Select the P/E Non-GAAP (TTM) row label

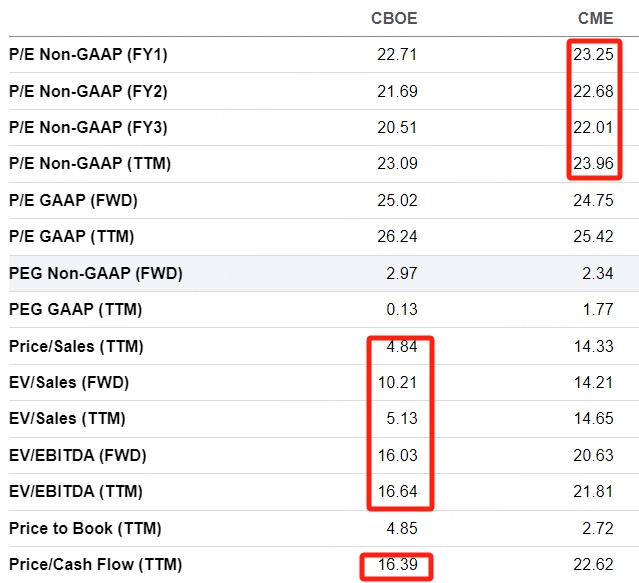[90, 163]
